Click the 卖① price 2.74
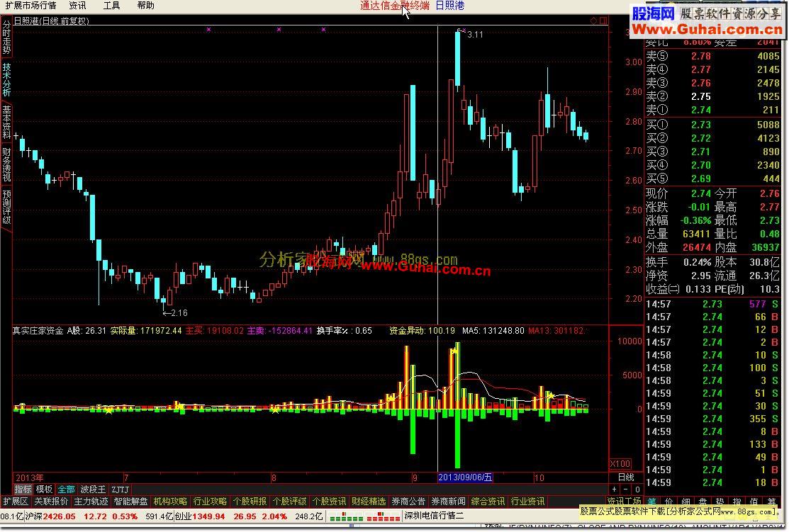Viewport: 789px width, 532px height. (x=701, y=110)
